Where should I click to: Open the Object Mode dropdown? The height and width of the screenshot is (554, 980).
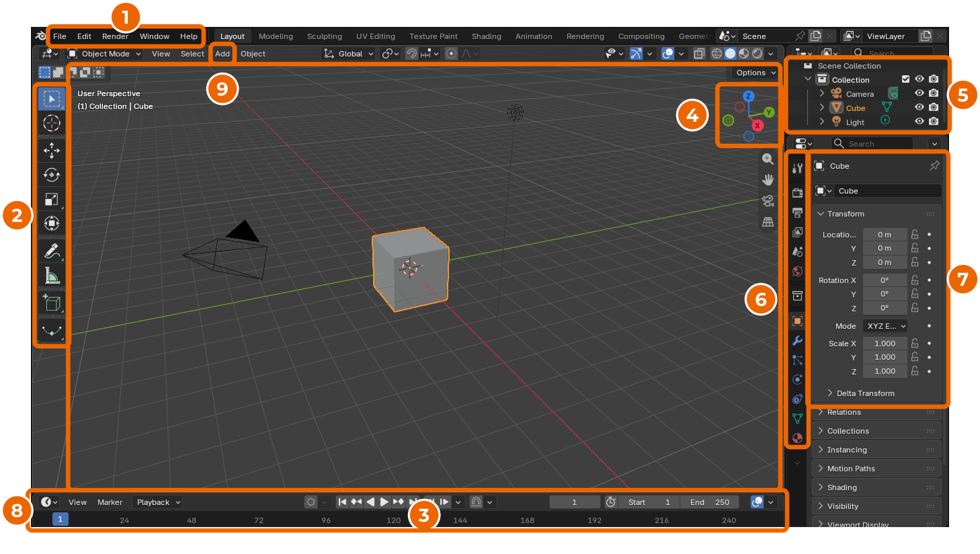[x=104, y=54]
